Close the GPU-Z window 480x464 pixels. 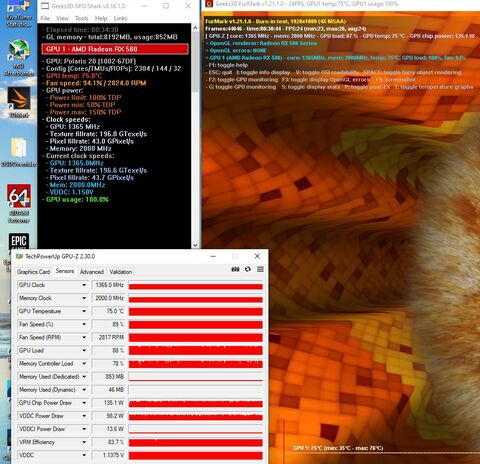click(257, 256)
